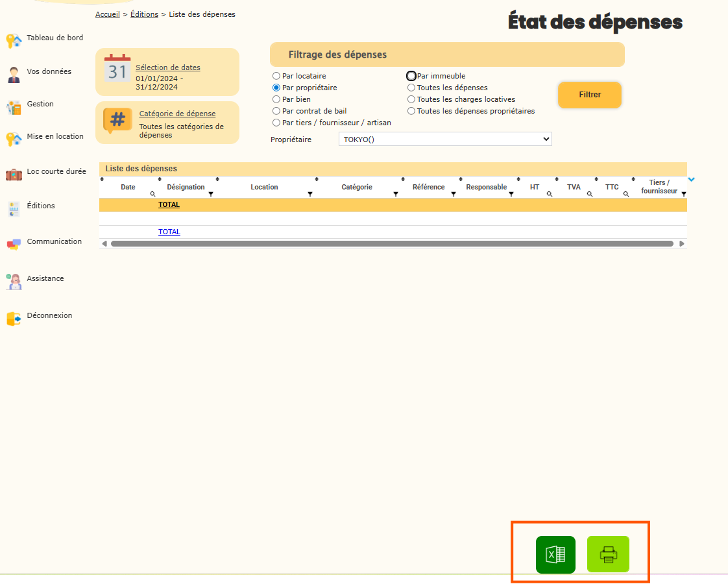Click the green printer icon
Image resolution: width=728 pixels, height=584 pixels.
click(x=608, y=555)
